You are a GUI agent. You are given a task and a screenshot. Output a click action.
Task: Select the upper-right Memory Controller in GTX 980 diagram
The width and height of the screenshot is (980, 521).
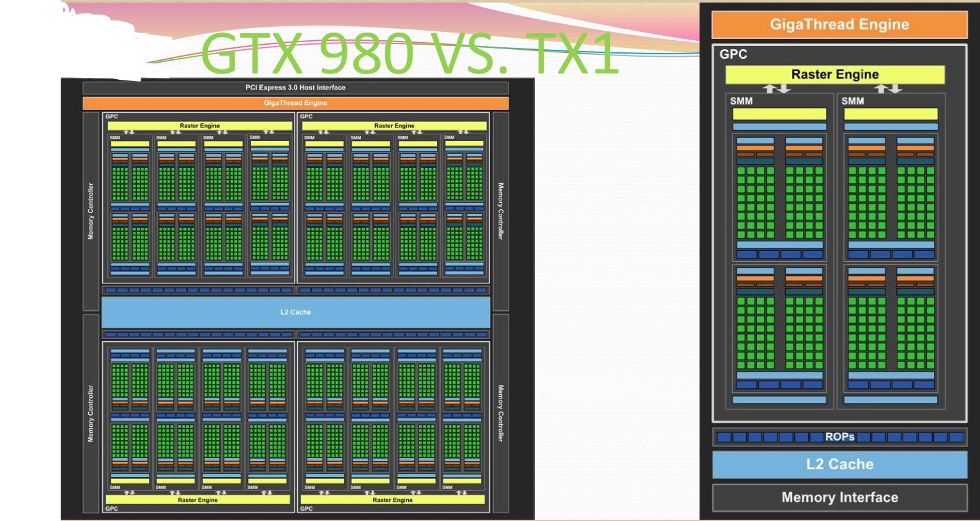501,211
